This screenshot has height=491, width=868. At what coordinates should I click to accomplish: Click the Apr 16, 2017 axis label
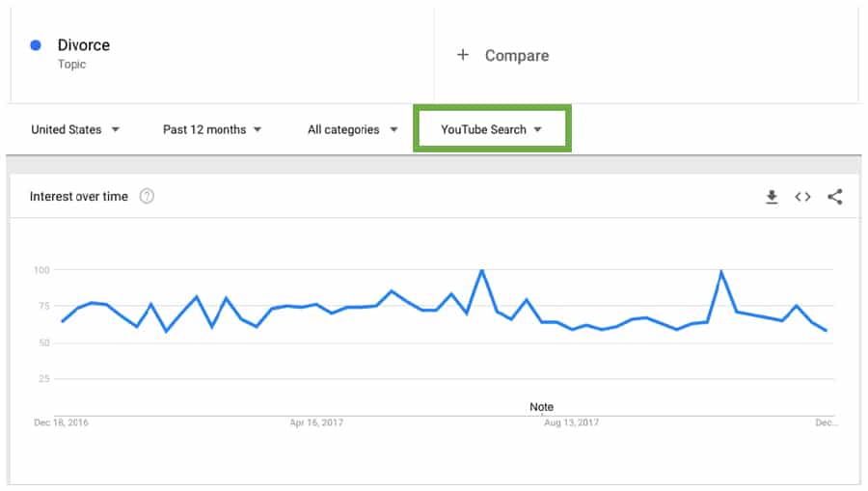coord(316,423)
